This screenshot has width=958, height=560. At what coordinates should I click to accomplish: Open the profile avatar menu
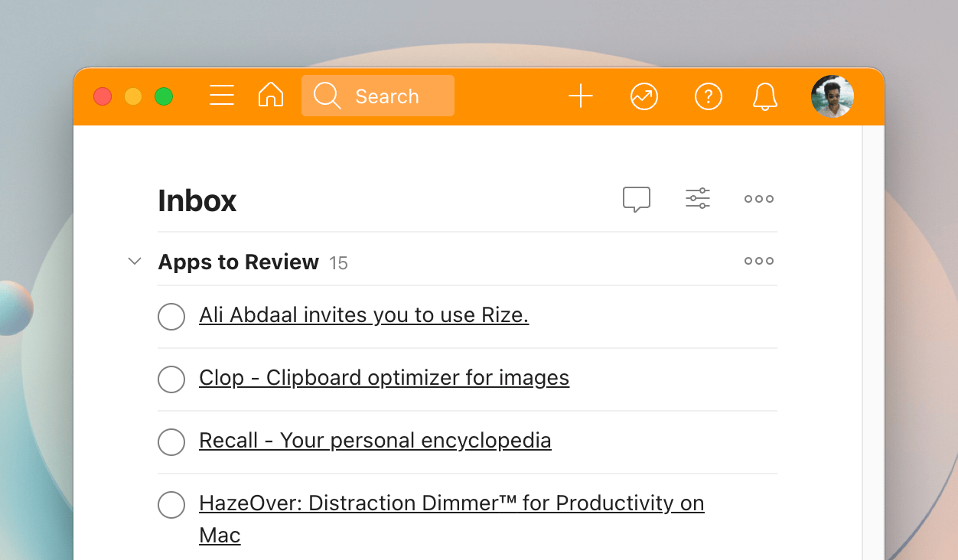click(x=833, y=96)
